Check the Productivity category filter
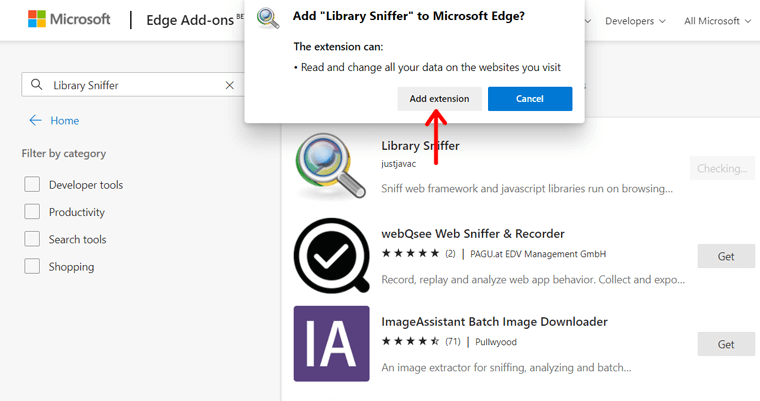This screenshot has width=760, height=401. (x=33, y=212)
